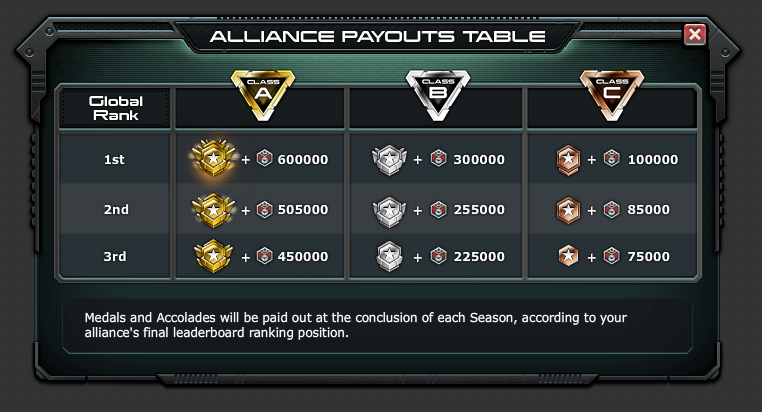Click the gold medal for 3rd rank
762x412 pixels.
point(213,256)
